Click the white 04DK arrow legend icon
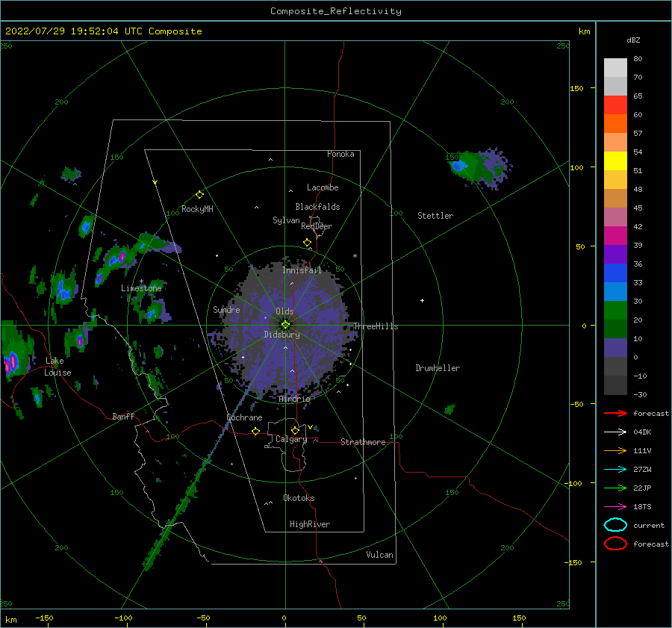Image resolution: width=672 pixels, height=628 pixels. [615, 432]
